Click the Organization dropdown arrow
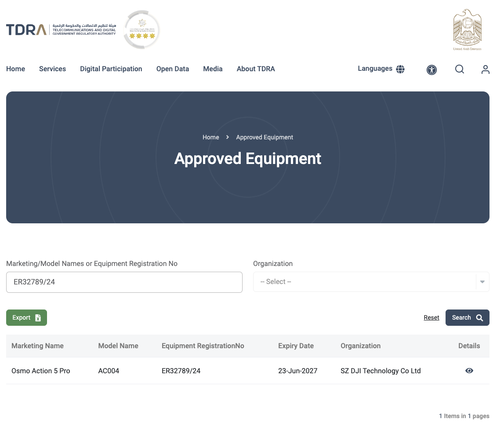Screen dimensions: 504x437 click(x=482, y=282)
